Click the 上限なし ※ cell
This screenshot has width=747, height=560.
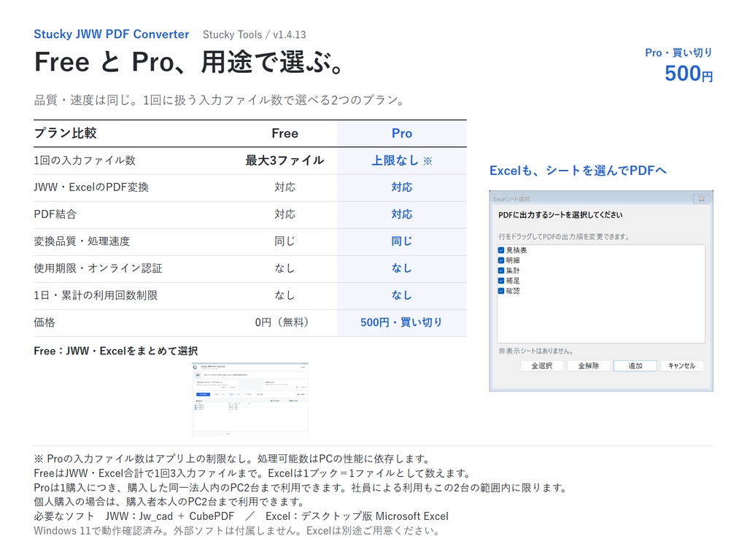click(x=402, y=160)
